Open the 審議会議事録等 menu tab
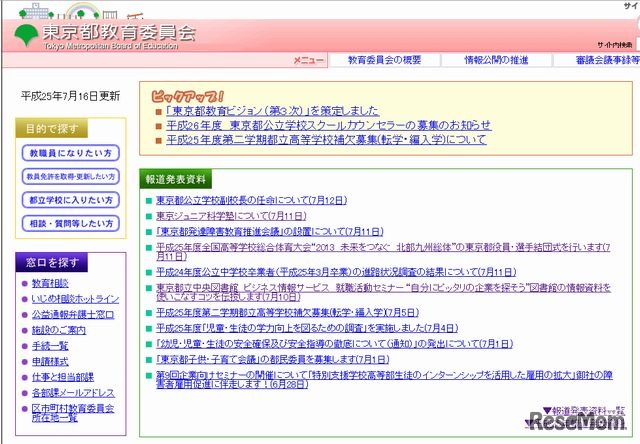The height and width of the screenshot is (444, 640). click(607, 60)
